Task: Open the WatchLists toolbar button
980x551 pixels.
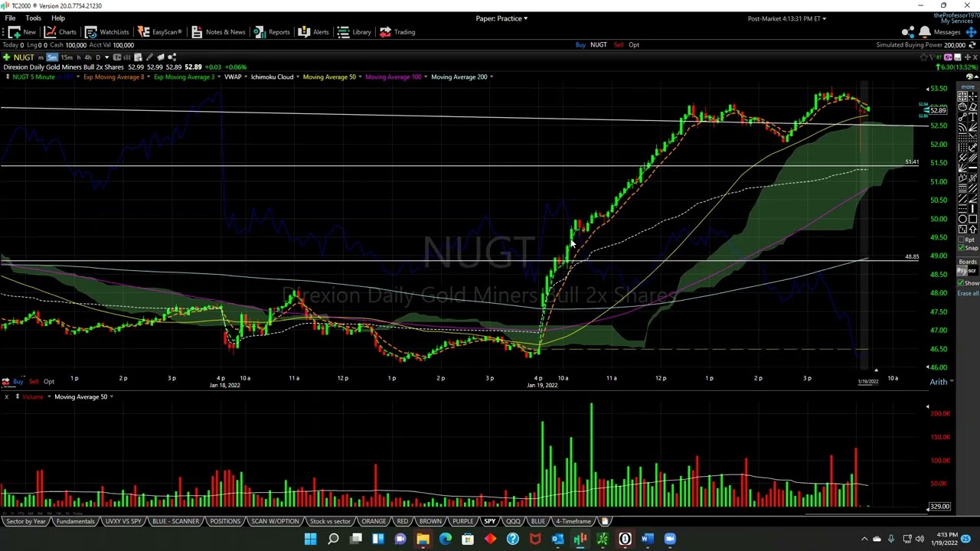Action: pyautogui.click(x=107, y=31)
